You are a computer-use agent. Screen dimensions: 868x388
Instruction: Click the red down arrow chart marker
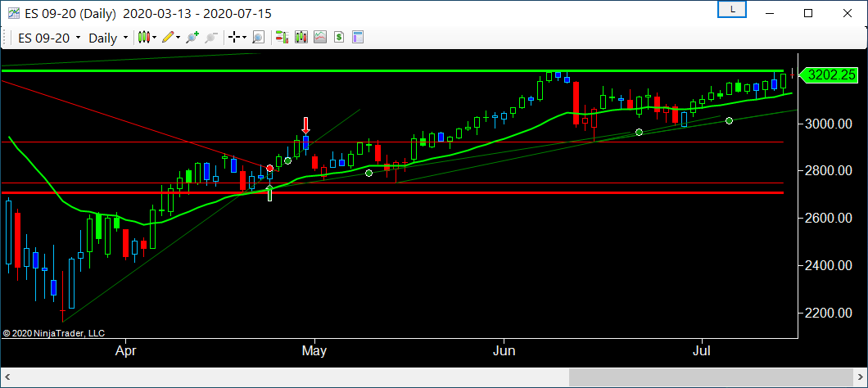305,124
